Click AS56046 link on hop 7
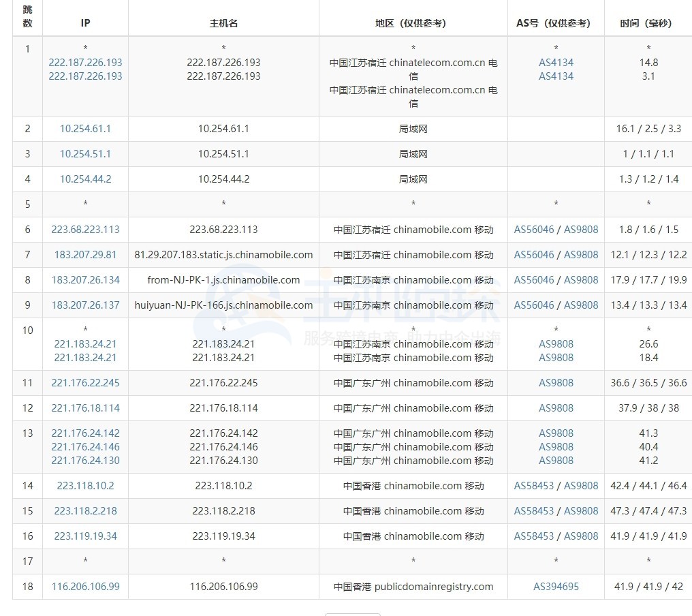The width and height of the screenshot is (692, 616). tap(534, 254)
